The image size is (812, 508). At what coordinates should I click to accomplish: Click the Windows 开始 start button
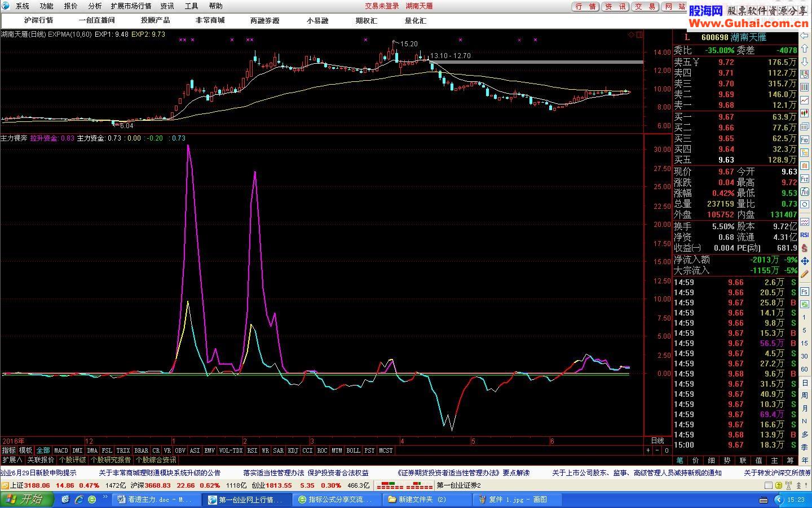tap(28, 500)
